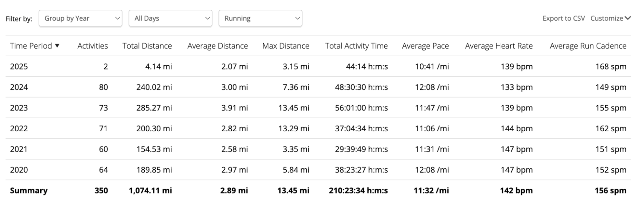Sort by Average Heart Rate header

click(499, 46)
